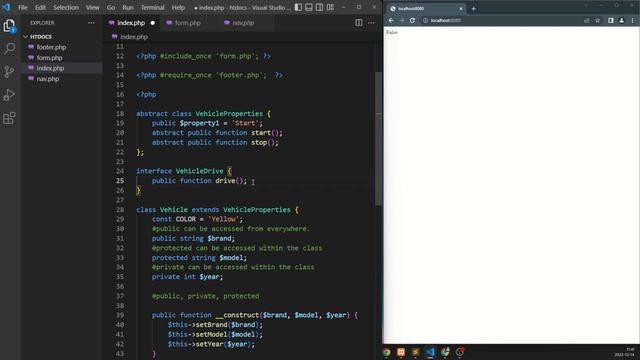Toggle bottom panel layout icon
640x360 pixels.
click(x=309, y=7)
